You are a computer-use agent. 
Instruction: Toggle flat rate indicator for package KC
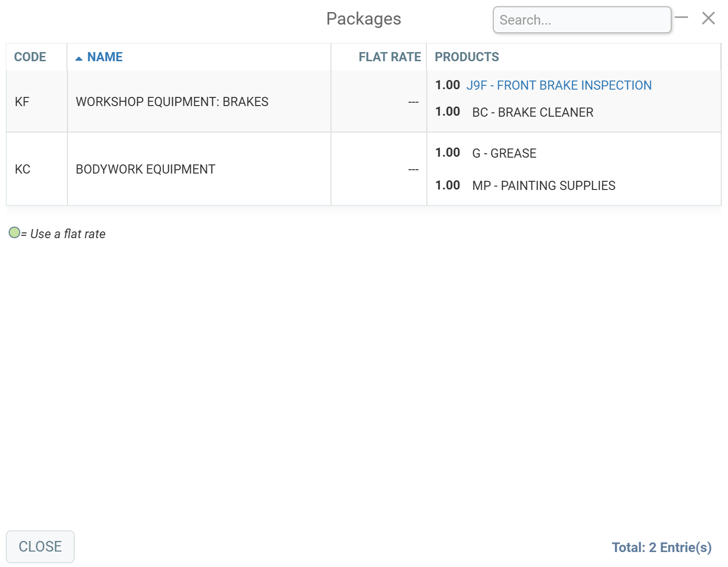(x=413, y=169)
